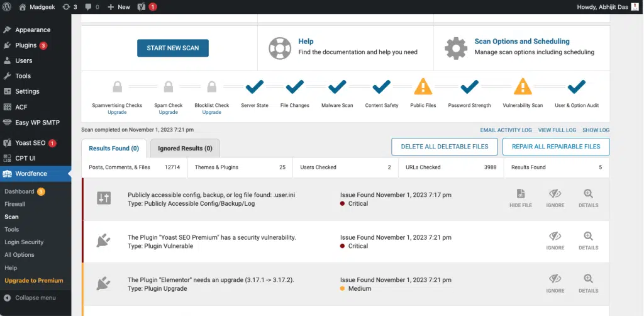Screen dimensions: 644x316
Task: Click the Spamvertising Checks lock icon
Action: [x=118, y=87]
